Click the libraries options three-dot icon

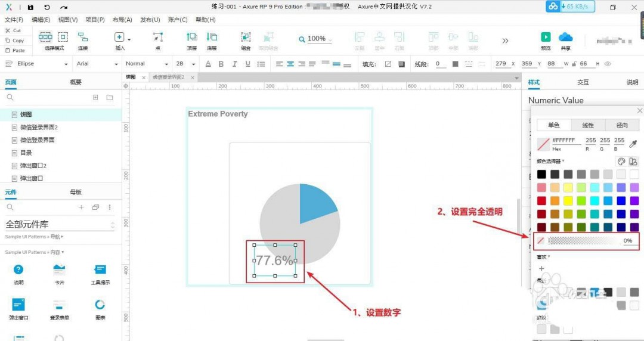110,207
